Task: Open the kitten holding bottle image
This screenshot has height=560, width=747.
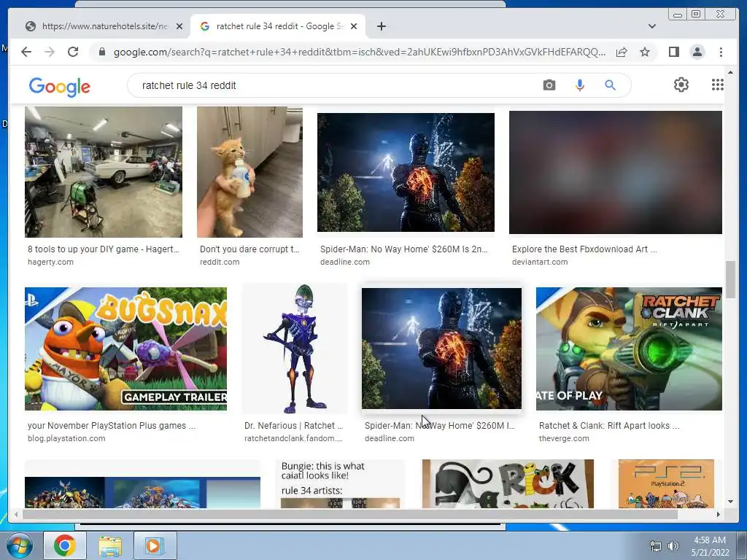Action: coord(249,172)
